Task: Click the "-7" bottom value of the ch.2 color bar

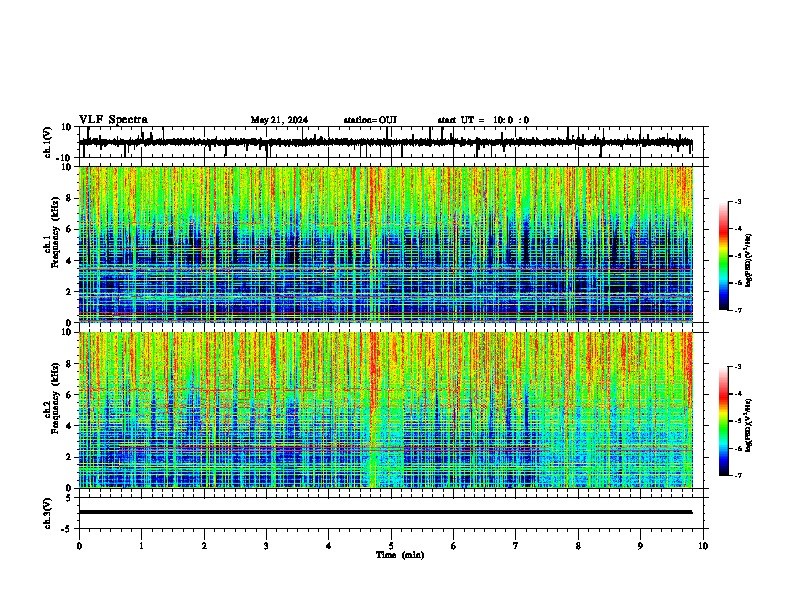Action: click(737, 475)
